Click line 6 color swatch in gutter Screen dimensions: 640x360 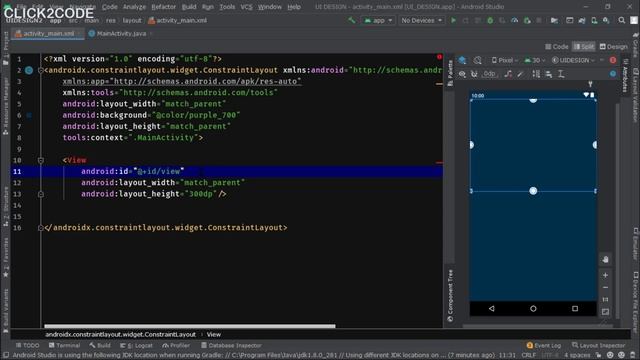click(x=29, y=116)
